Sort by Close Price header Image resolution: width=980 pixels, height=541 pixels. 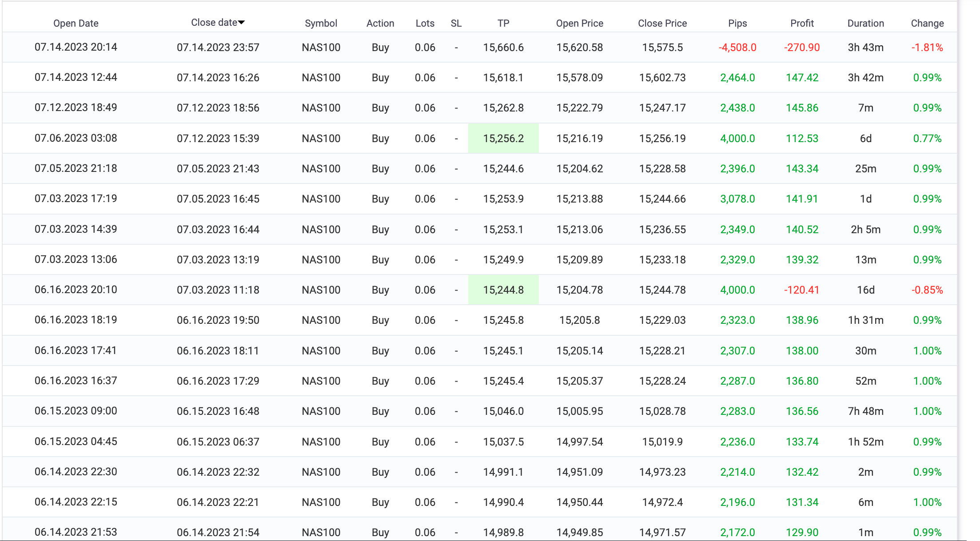(x=662, y=23)
